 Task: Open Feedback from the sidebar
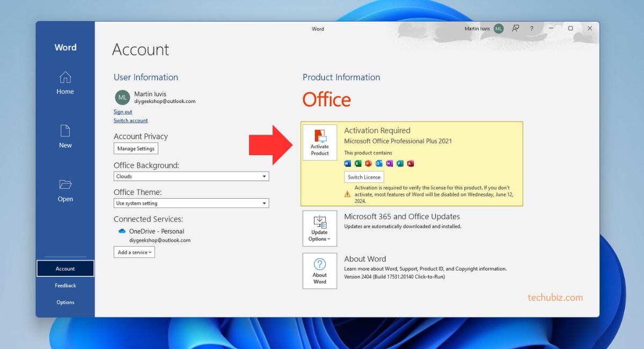tap(65, 286)
